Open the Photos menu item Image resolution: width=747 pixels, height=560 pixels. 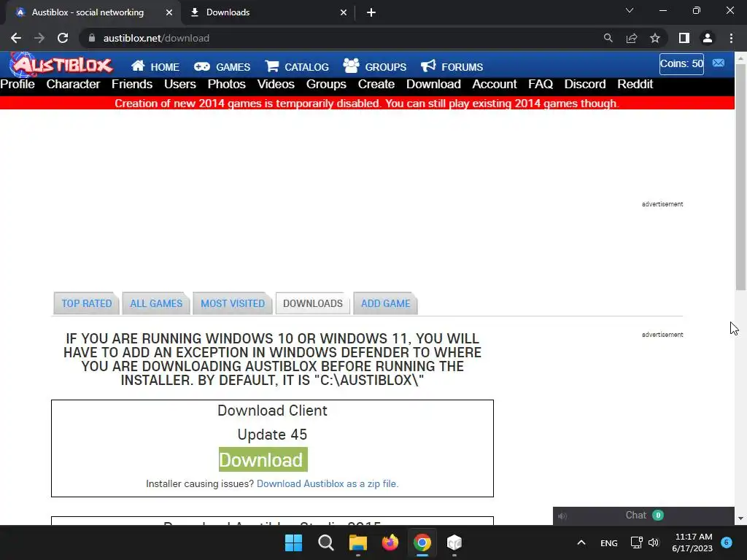click(226, 85)
